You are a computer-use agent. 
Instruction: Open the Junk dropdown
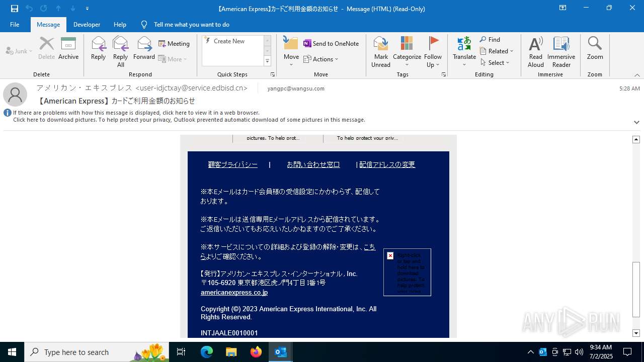[x=19, y=51]
